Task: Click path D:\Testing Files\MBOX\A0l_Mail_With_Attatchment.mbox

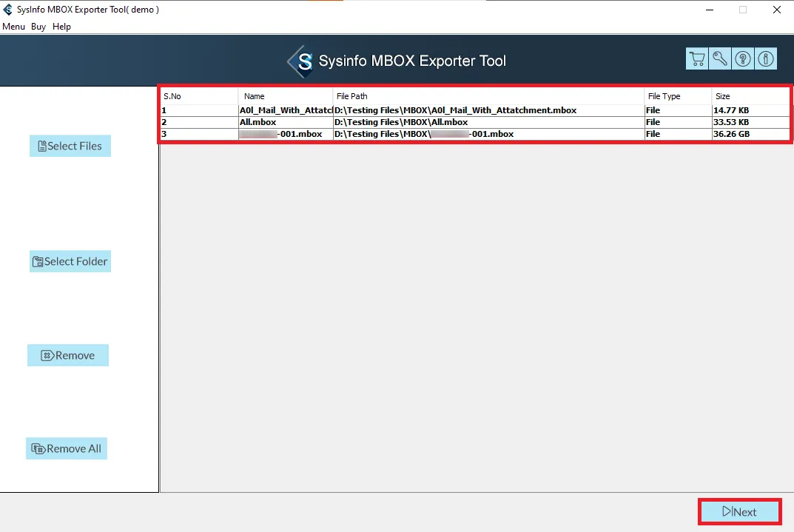Action: tap(488, 110)
